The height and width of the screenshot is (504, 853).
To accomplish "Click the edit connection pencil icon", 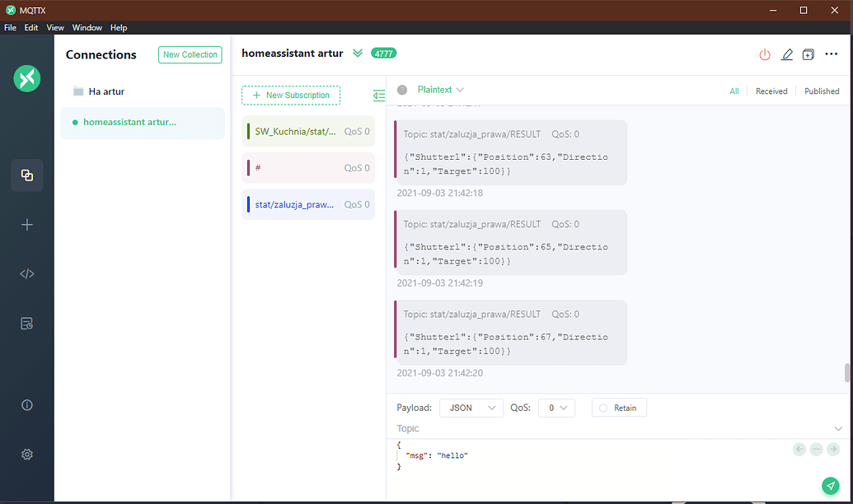I will click(x=786, y=54).
